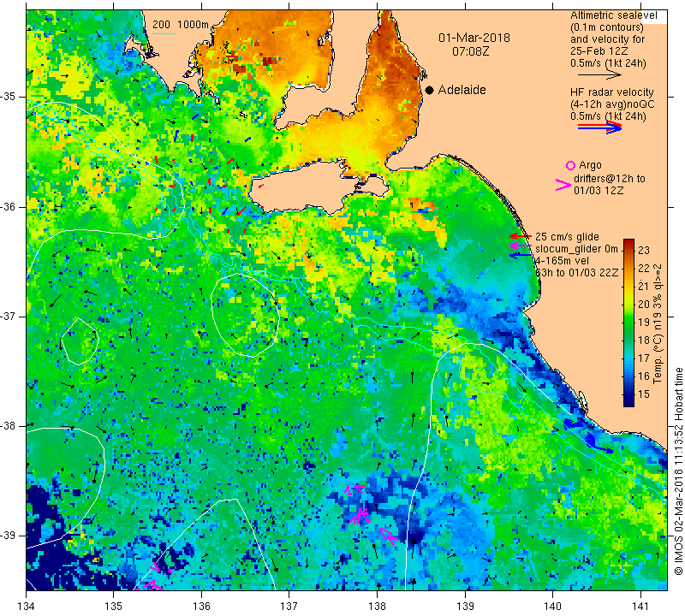Select the 'Altimetric sealevel' legend heading
685x616 pixels.
[613, 15]
